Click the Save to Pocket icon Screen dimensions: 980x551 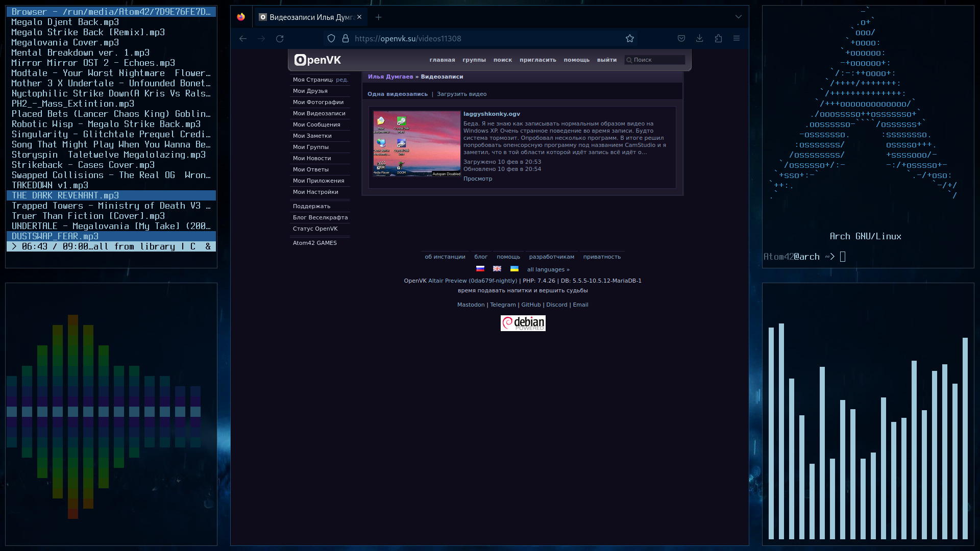point(681,39)
